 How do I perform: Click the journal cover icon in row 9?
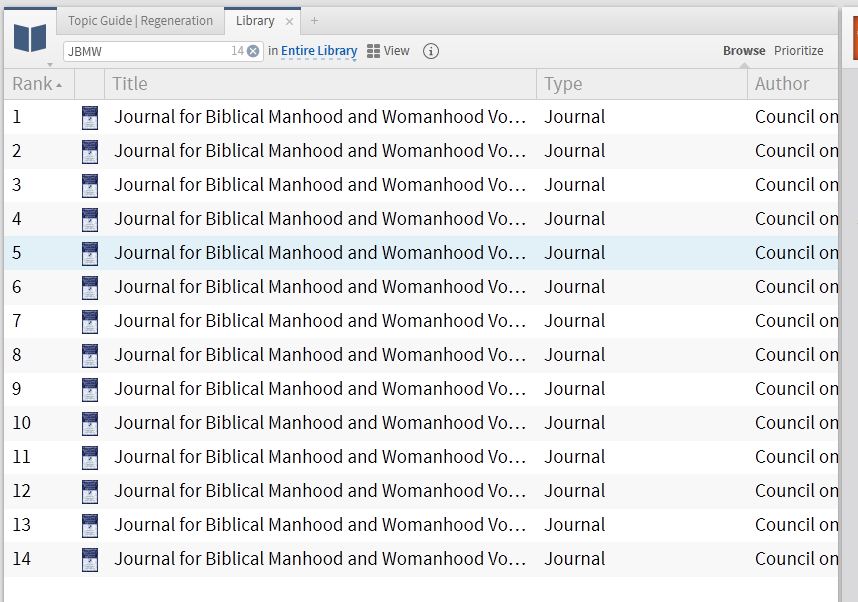pos(90,389)
